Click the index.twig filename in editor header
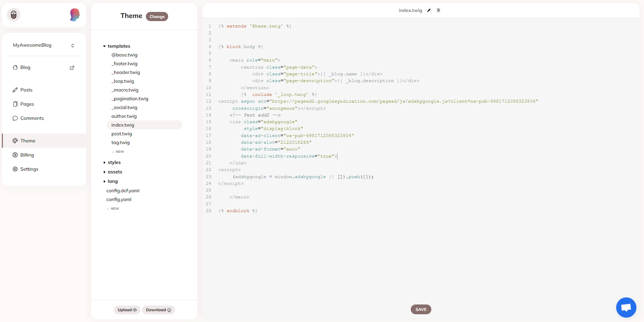This screenshot has width=644, height=322. click(410, 10)
